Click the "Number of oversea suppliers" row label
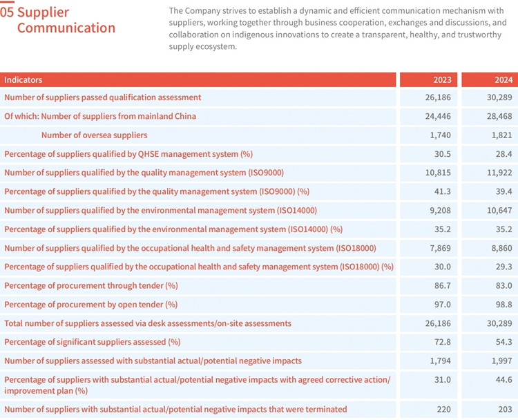Screen dimensions: 518x420 pos(94,135)
